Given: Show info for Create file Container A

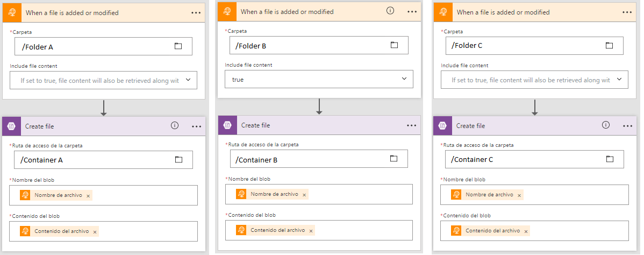Looking at the screenshot, I should (x=175, y=126).
